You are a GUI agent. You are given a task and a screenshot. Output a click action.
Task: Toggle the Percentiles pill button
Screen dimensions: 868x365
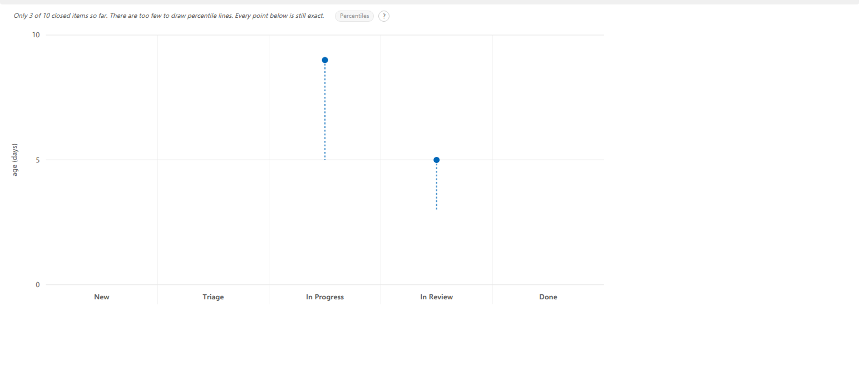(354, 16)
